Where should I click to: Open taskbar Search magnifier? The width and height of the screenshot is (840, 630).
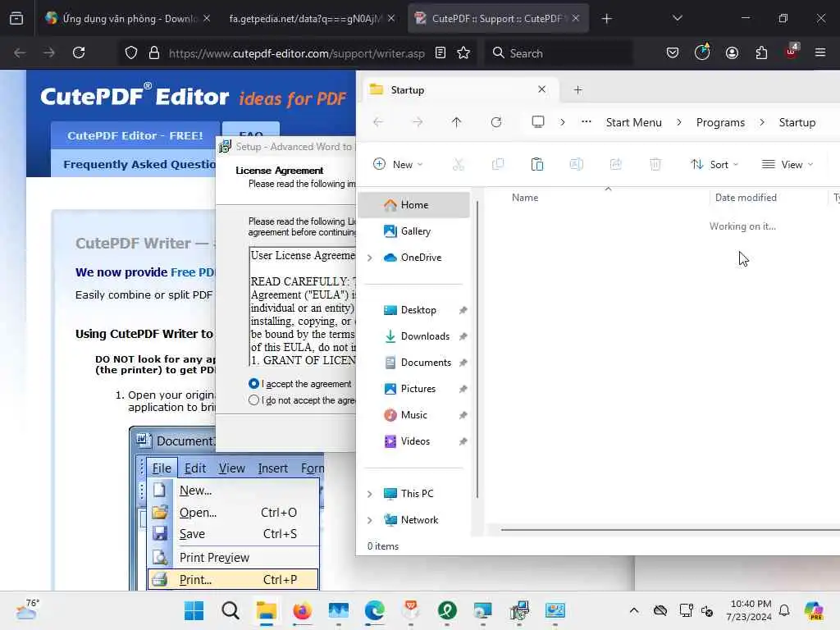[x=231, y=610]
